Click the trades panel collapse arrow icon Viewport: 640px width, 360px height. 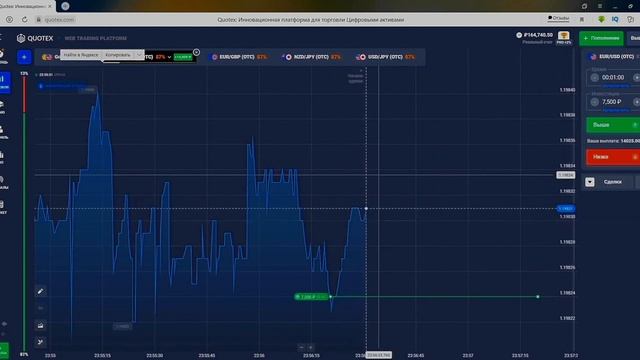coord(590,182)
